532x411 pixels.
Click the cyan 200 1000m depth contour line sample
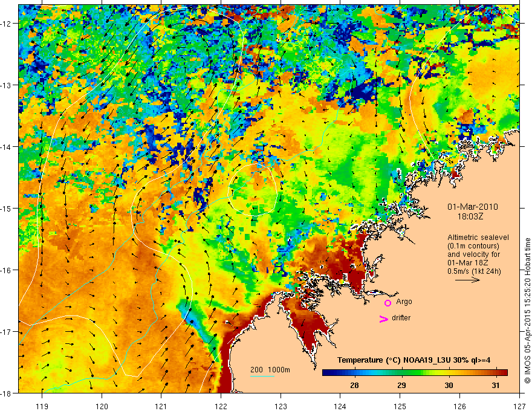click(262, 376)
